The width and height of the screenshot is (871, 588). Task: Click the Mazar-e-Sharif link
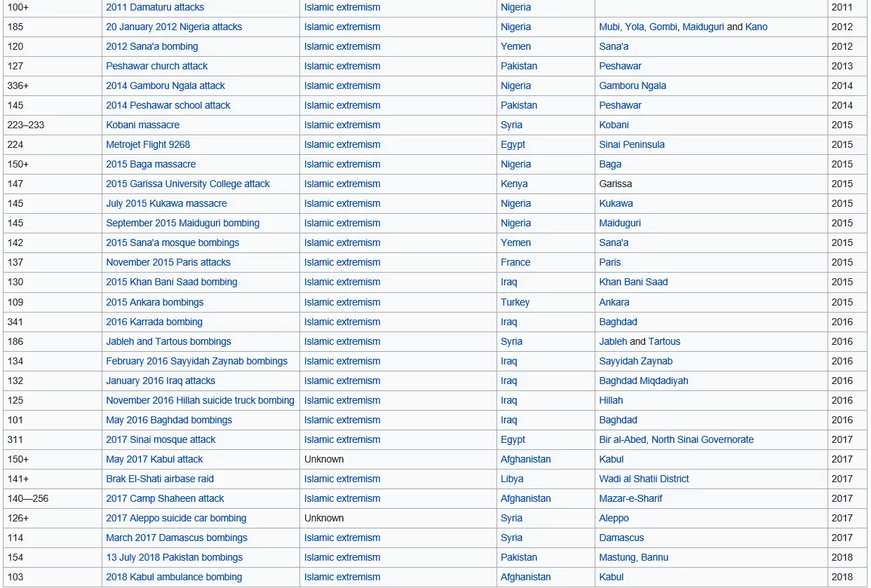click(x=630, y=498)
